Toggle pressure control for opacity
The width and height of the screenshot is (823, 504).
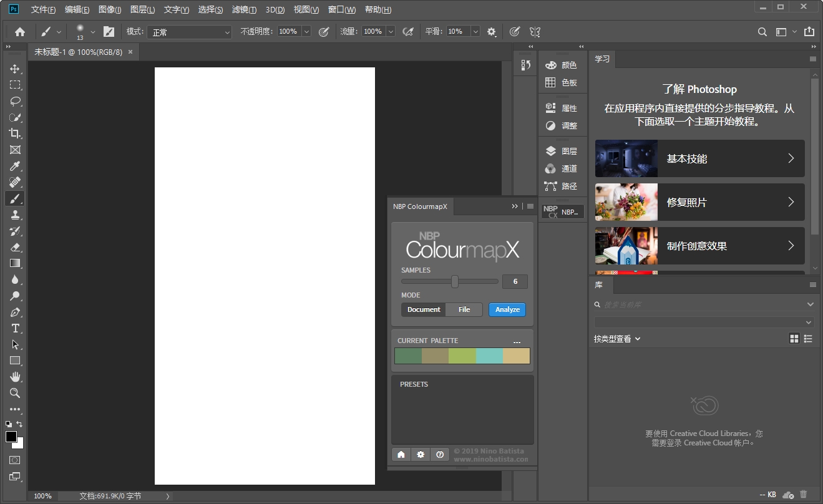click(323, 31)
